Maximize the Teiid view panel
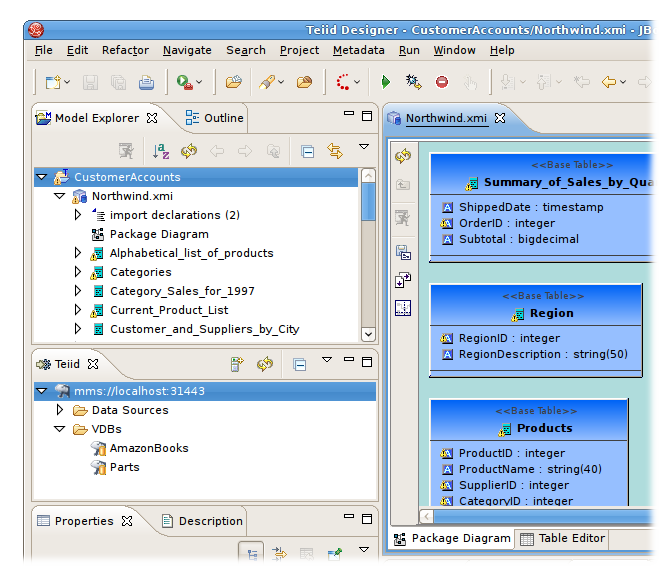 coord(367,362)
